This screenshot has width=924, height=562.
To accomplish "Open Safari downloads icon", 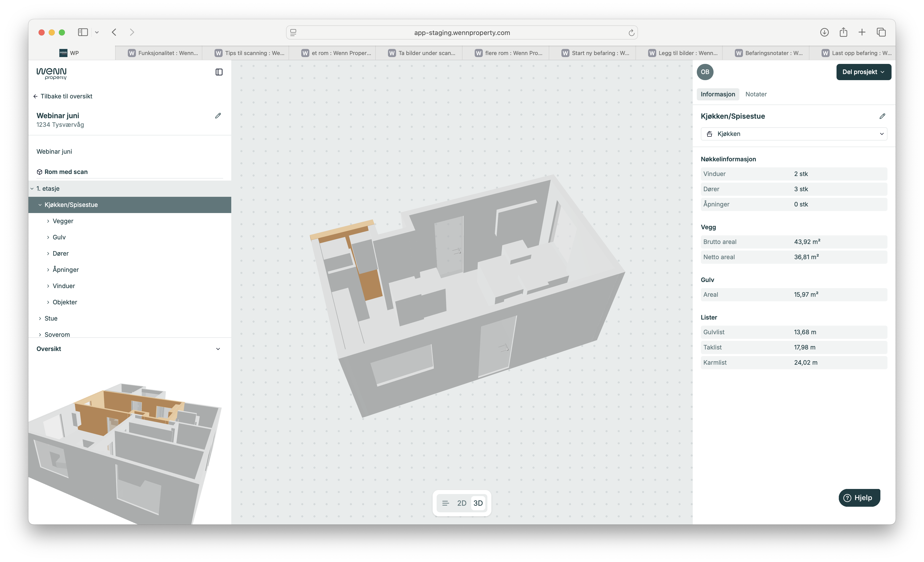I will (x=824, y=32).
